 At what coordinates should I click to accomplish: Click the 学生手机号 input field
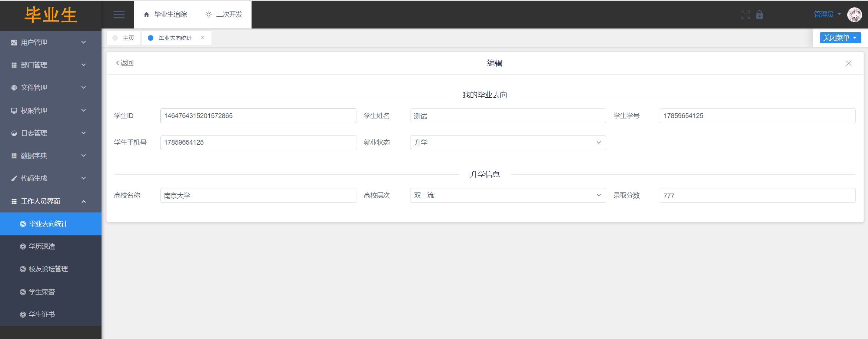pyautogui.click(x=258, y=143)
